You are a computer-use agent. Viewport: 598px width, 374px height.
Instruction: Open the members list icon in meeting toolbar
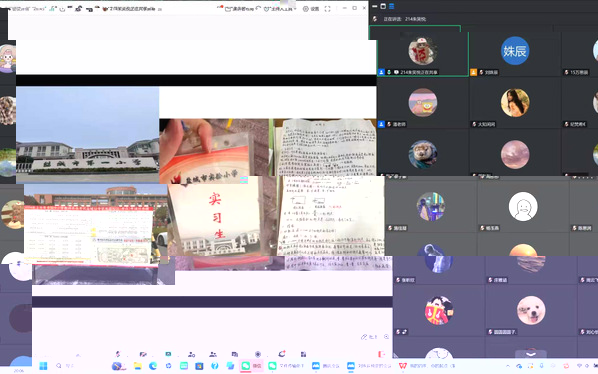coord(213,354)
